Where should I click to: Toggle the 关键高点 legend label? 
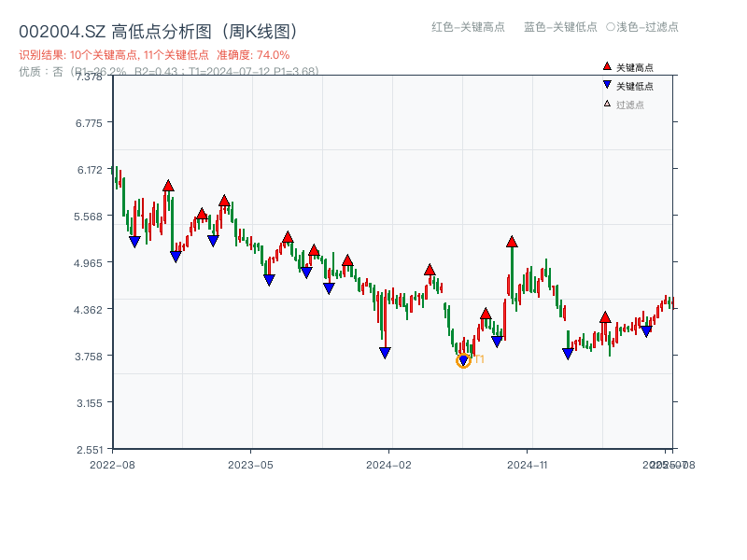click(x=635, y=67)
